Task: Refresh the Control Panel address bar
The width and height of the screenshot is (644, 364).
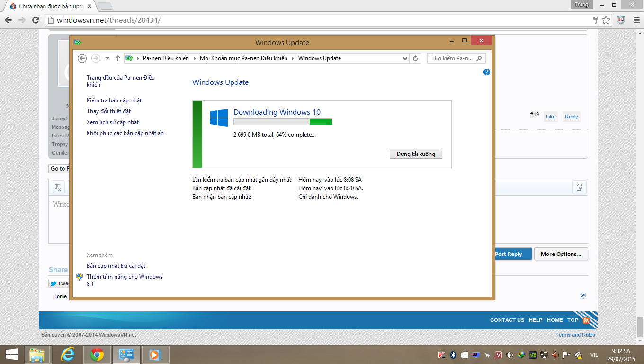Action: 415,58
